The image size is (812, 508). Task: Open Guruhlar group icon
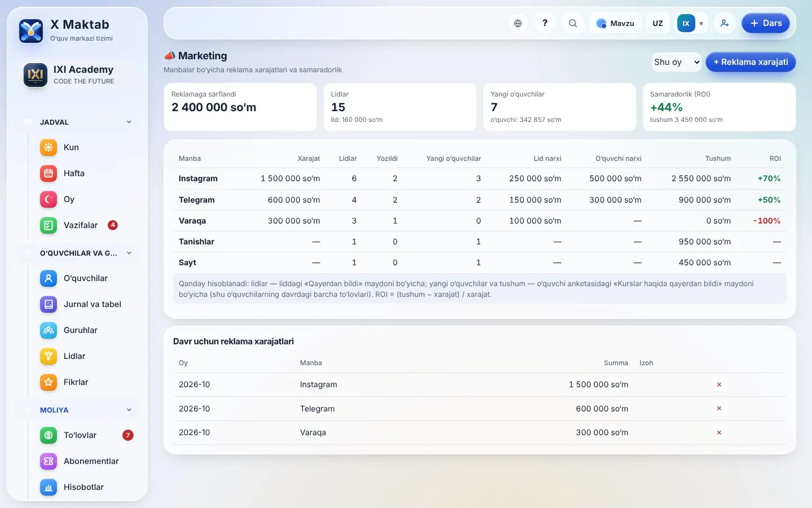[48, 330]
